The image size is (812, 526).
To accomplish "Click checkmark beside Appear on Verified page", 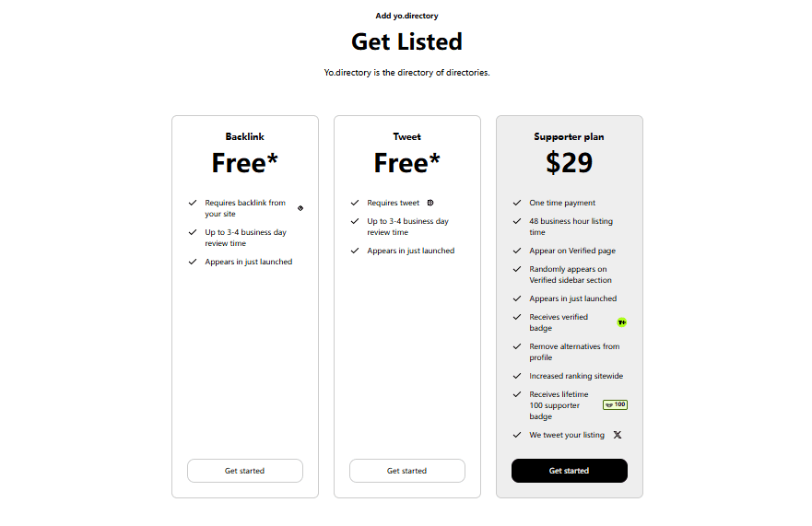I will [x=517, y=251].
